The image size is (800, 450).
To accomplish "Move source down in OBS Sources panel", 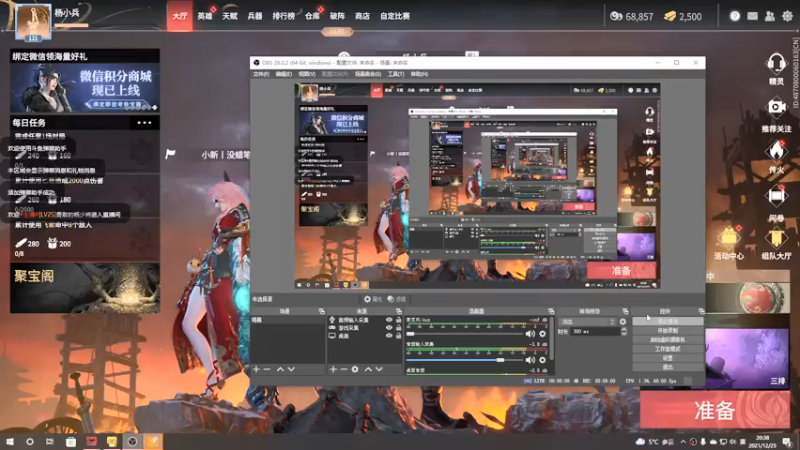I will pos(379,369).
